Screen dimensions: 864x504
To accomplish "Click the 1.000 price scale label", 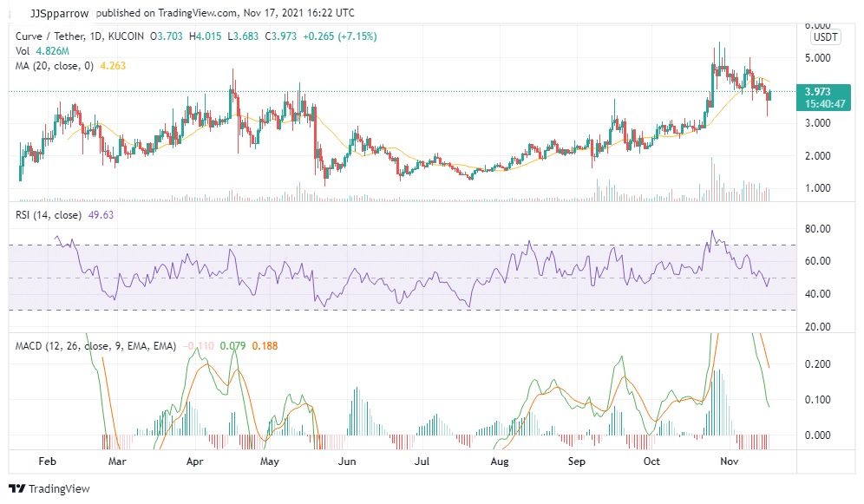I will pos(818,188).
